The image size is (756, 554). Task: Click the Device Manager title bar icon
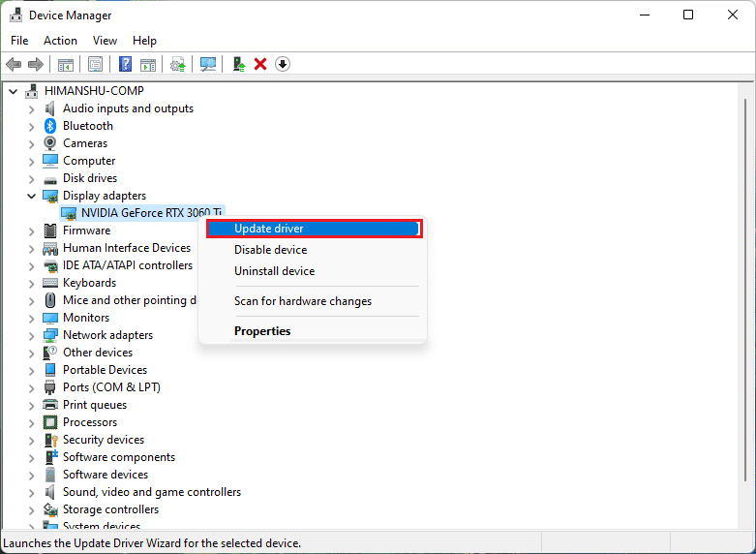(x=15, y=15)
